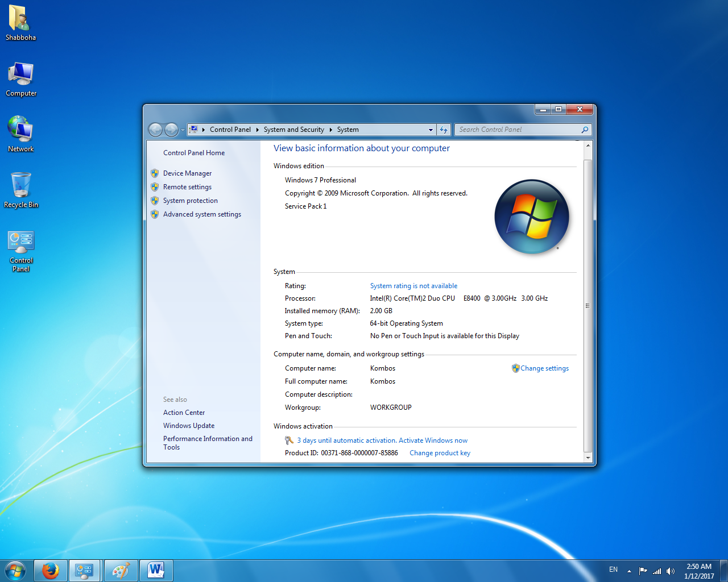Open the Control Panel desktop shortcut

21,251
